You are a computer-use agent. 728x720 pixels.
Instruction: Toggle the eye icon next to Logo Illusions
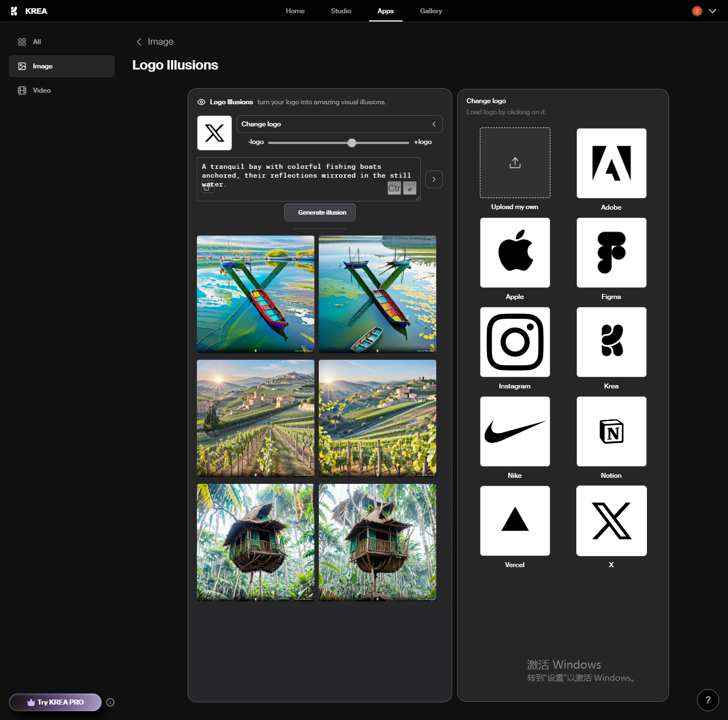201,102
